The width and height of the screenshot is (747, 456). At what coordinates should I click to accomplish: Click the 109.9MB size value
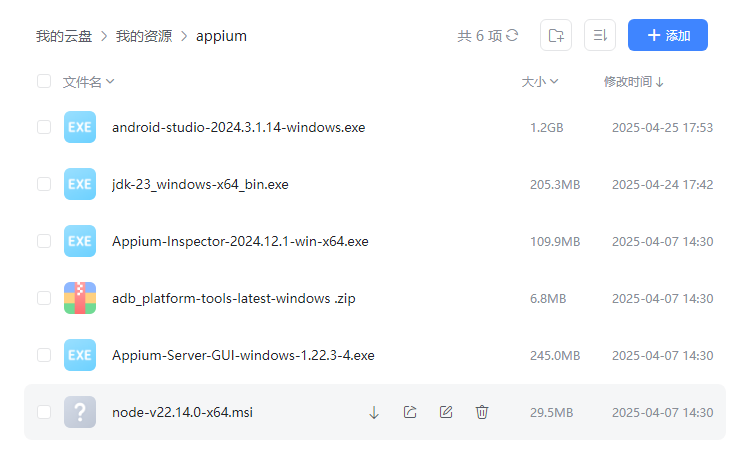pos(555,242)
